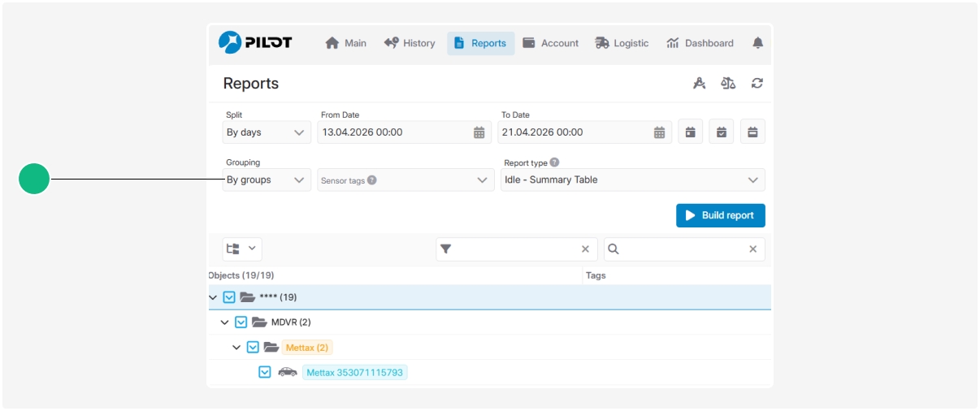Collapse the MDVR (2) group
The image size is (980, 411).
coord(225,322)
